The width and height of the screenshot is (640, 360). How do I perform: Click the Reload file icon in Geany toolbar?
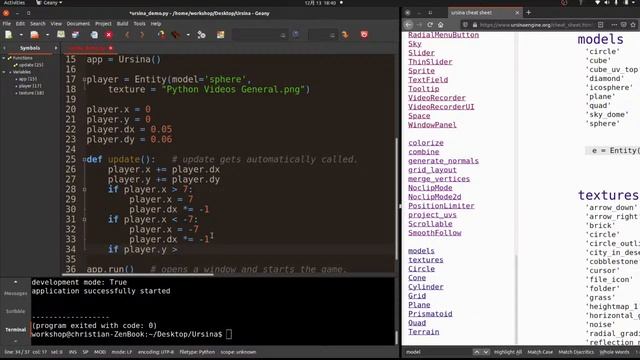pos(94,35)
